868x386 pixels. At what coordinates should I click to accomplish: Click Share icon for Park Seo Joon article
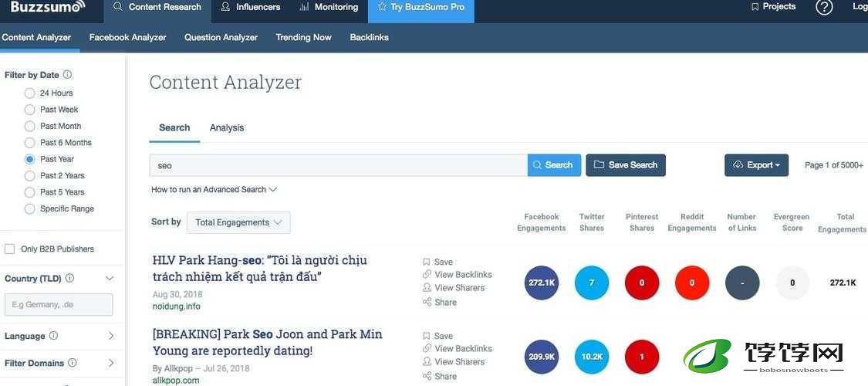[427, 376]
